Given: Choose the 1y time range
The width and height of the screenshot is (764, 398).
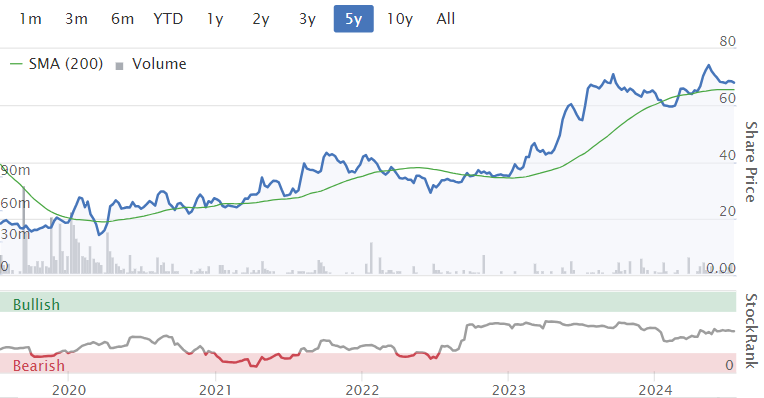Looking at the screenshot, I should (214, 19).
